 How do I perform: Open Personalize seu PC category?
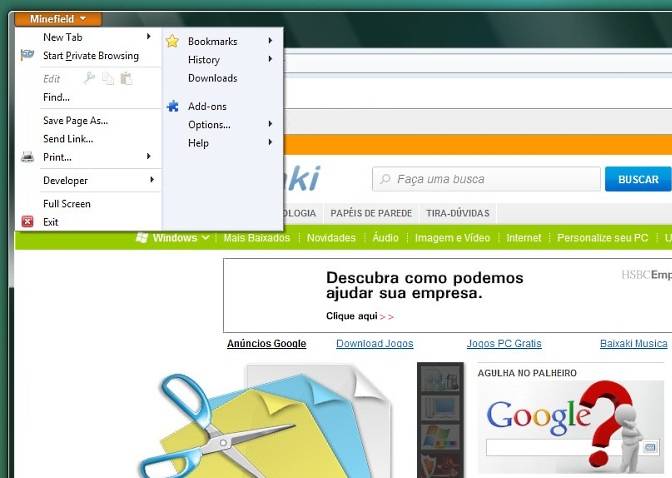[603, 238]
